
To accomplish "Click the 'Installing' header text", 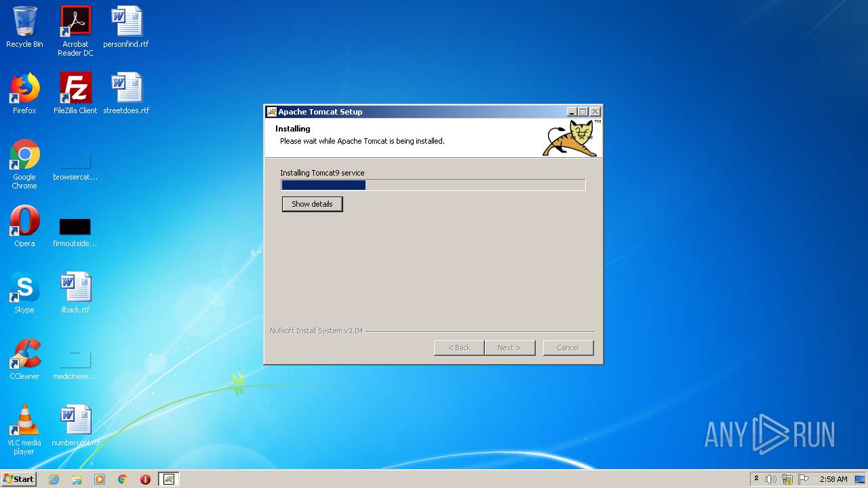I will [293, 129].
